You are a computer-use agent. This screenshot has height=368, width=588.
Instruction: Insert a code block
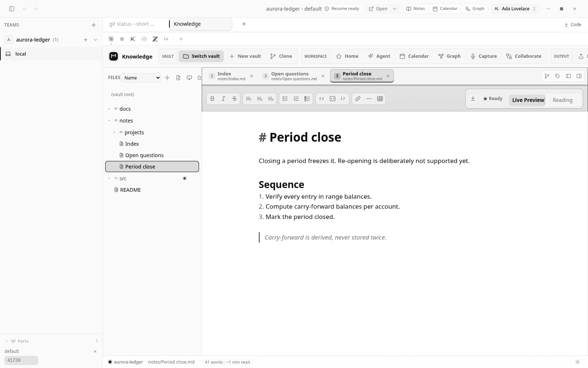333,99
